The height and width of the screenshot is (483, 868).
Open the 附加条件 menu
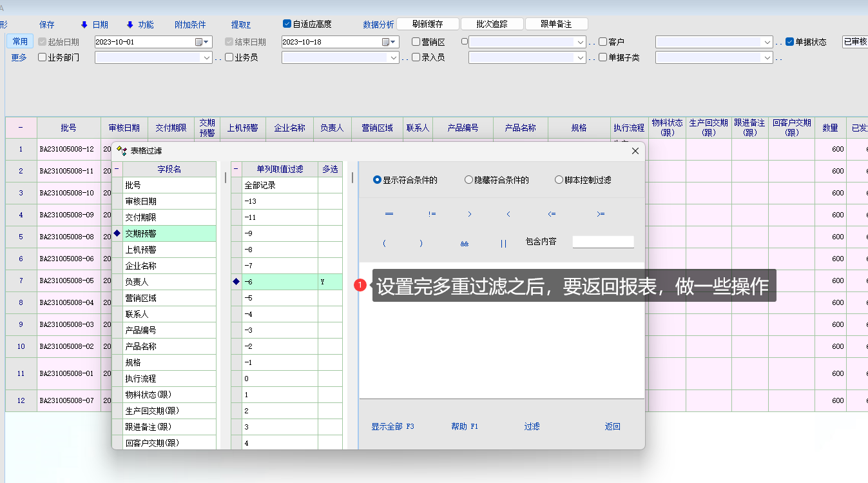190,25
